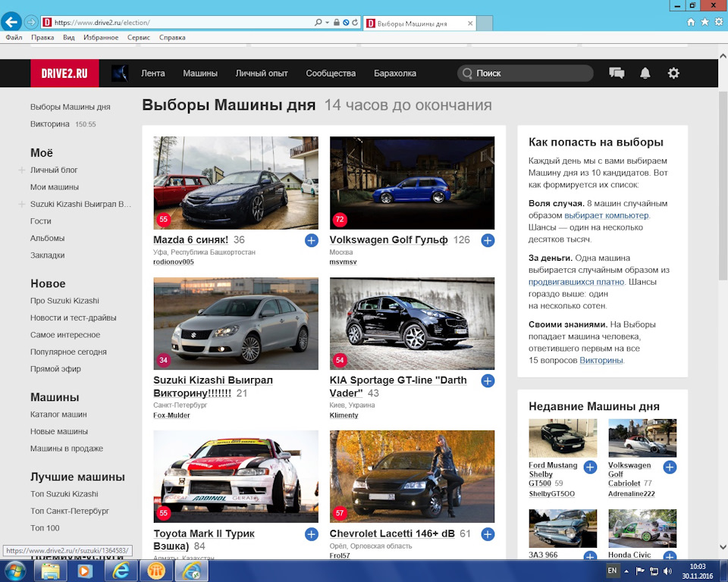Click the EN language indicator in the taskbar
Image resolution: width=728 pixels, height=582 pixels.
tap(613, 571)
